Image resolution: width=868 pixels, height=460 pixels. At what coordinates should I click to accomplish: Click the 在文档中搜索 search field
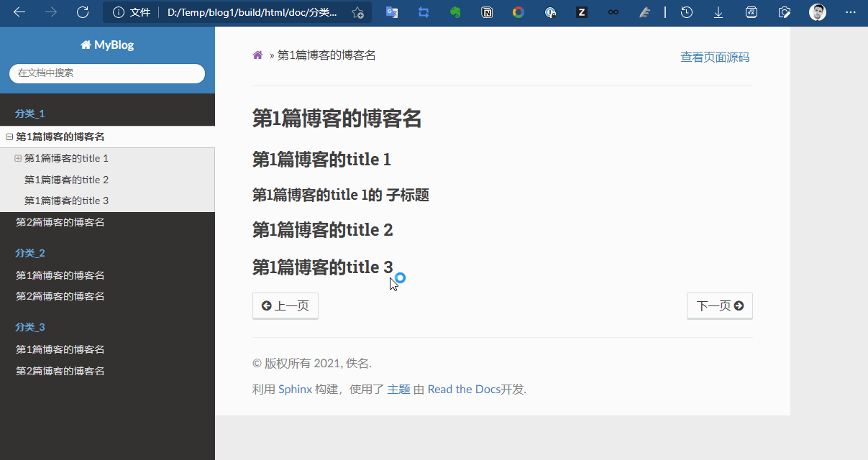pyautogui.click(x=106, y=73)
